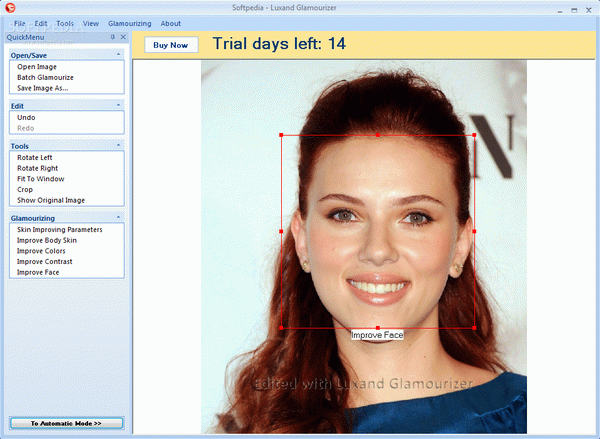Choose Save Image As...
Image resolution: width=600 pixels, height=439 pixels.
click(x=42, y=88)
